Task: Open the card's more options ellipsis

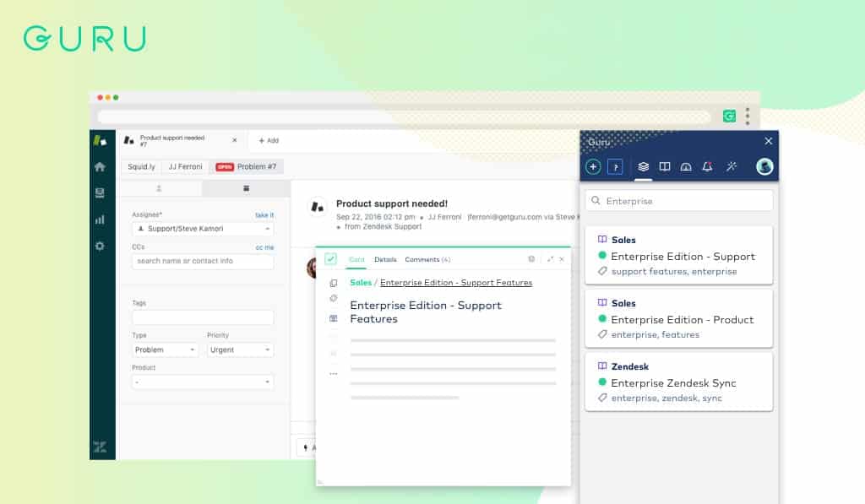Action: [x=333, y=374]
